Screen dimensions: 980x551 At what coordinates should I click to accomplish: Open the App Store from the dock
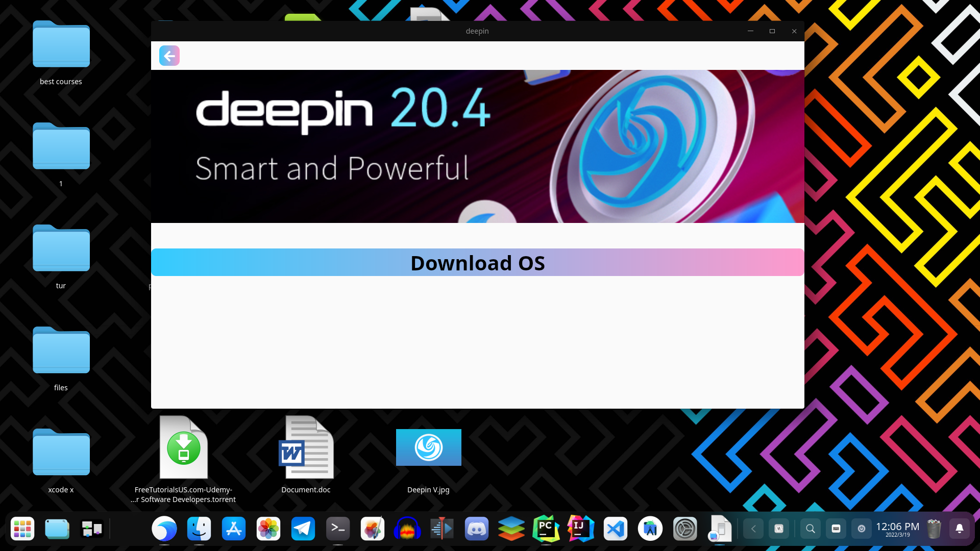point(234,529)
